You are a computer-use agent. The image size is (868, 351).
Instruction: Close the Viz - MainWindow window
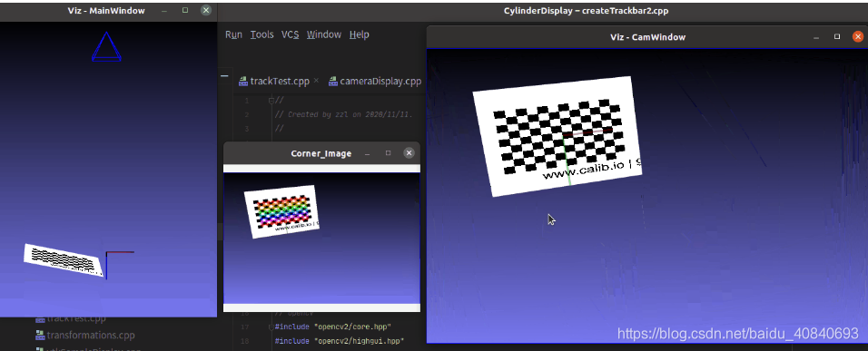[x=206, y=11]
